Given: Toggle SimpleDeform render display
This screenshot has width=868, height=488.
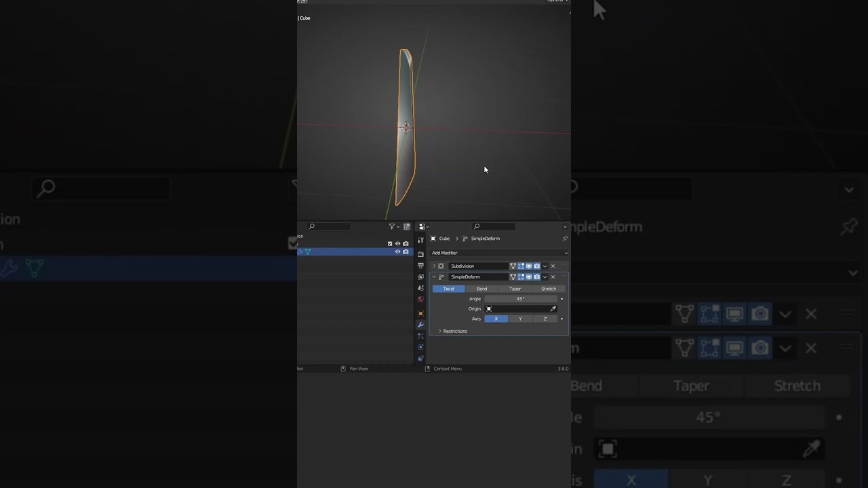Looking at the screenshot, I should (x=537, y=277).
